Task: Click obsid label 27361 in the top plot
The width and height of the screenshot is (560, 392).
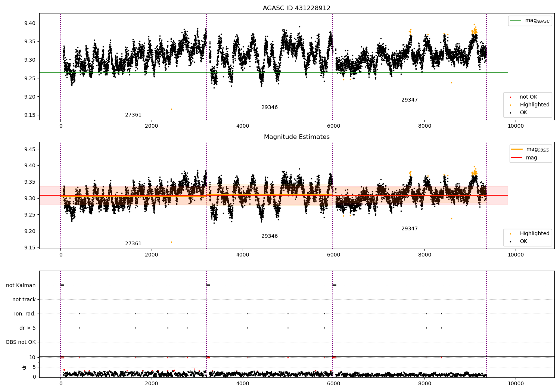Action: 133,115
